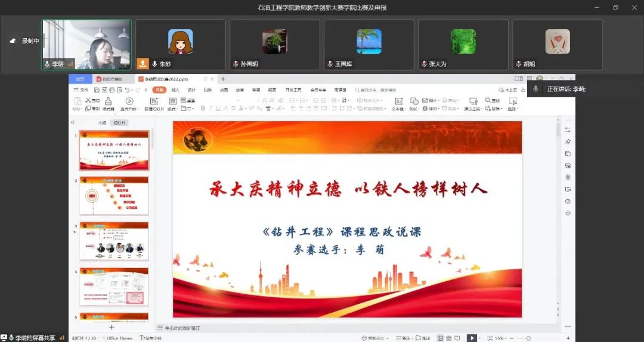Click the 查找 search icon in ribbon
Image resolution: width=644 pixels, height=342 pixels.
[x=489, y=100]
